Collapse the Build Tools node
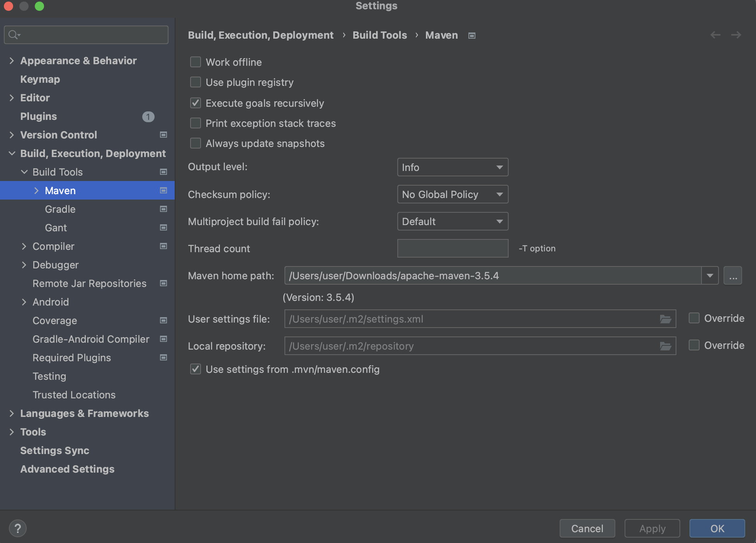This screenshot has width=756, height=543. [24, 172]
